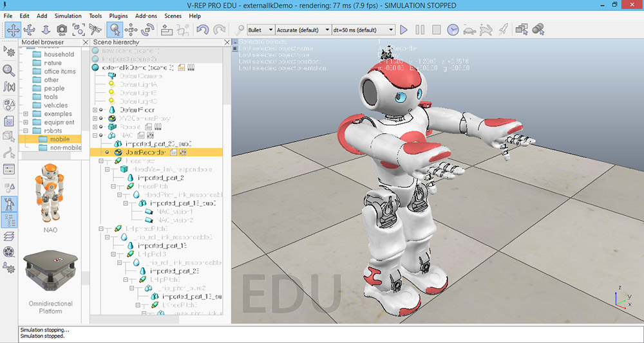Screen dimensions: 644x343
Task: Select the object translate tool
Action: (x=131, y=30)
